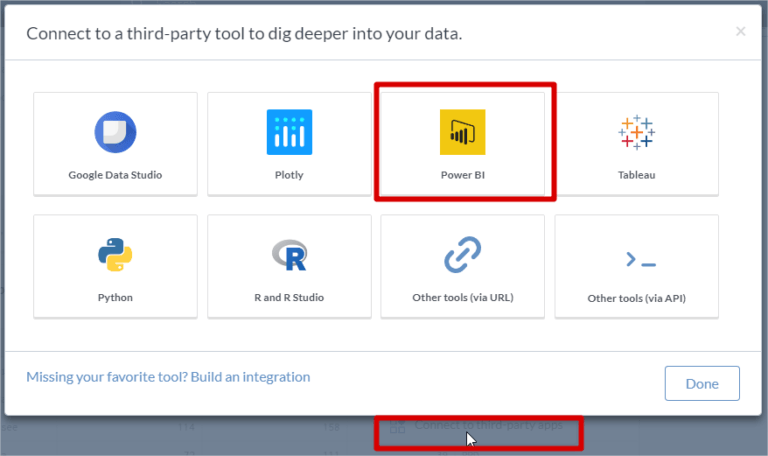Choose the yellow Power BI icon
Viewport: 768px width, 456px height.
(x=462, y=132)
